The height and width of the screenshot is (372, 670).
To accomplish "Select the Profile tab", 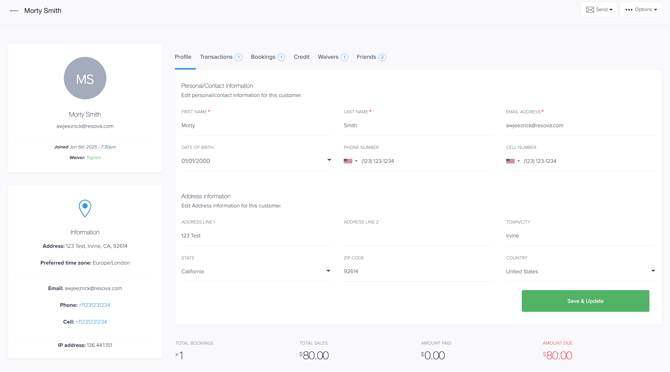I will [x=183, y=57].
